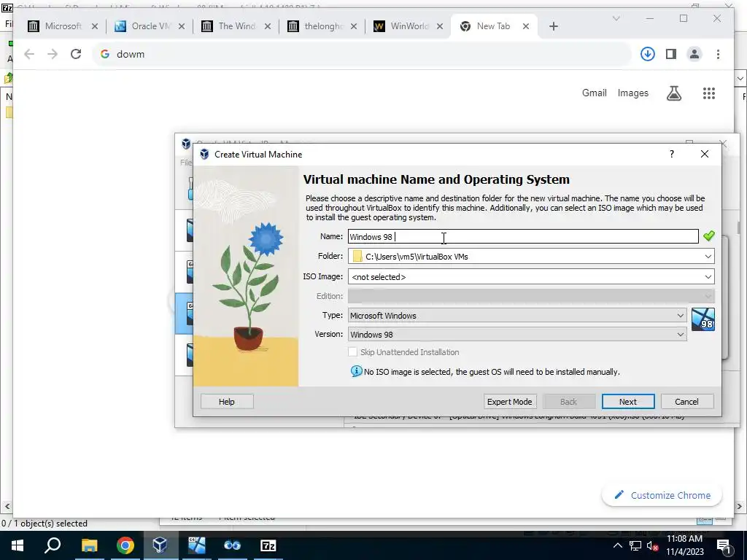The width and height of the screenshot is (747, 560).
Task: Click the Windows 98 OS type icon
Action: click(703, 319)
